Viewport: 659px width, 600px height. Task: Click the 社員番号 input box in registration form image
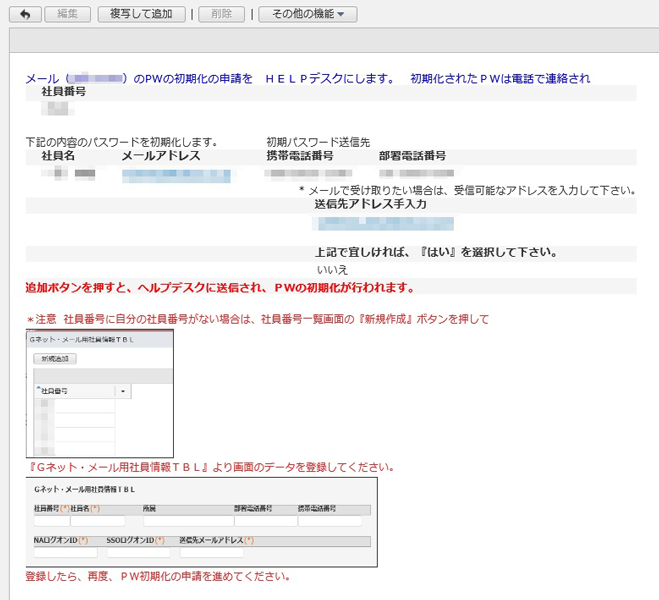pyautogui.click(x=50, y=521)
